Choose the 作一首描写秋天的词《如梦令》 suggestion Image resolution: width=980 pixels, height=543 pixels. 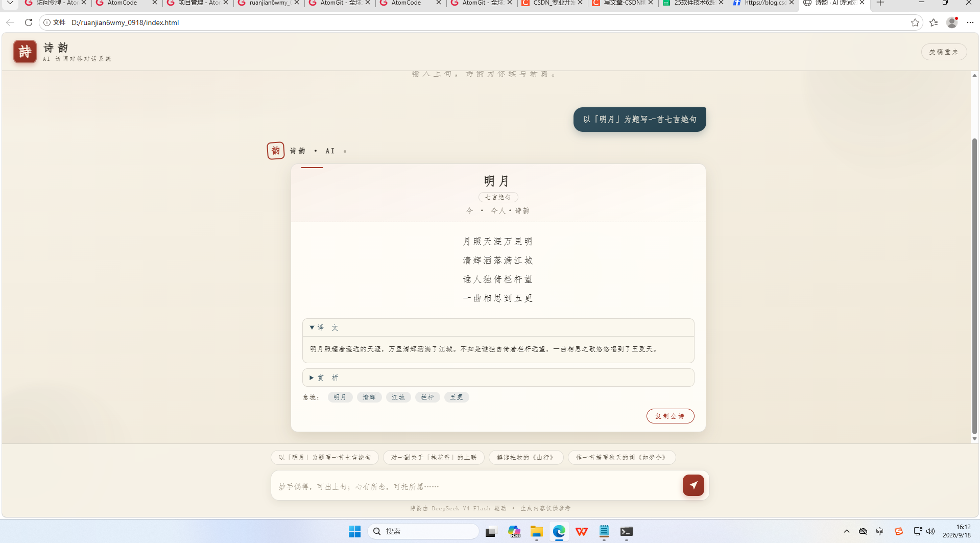pos(622,457)
